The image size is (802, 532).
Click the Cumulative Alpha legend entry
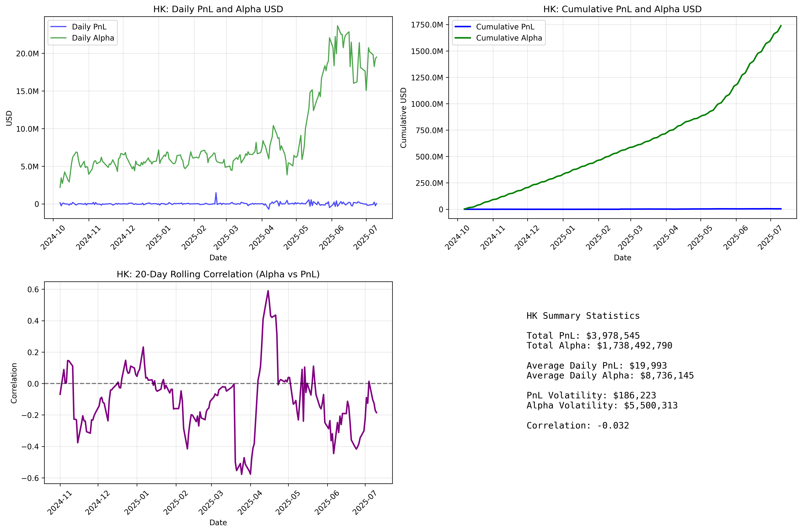coord(509,38)
